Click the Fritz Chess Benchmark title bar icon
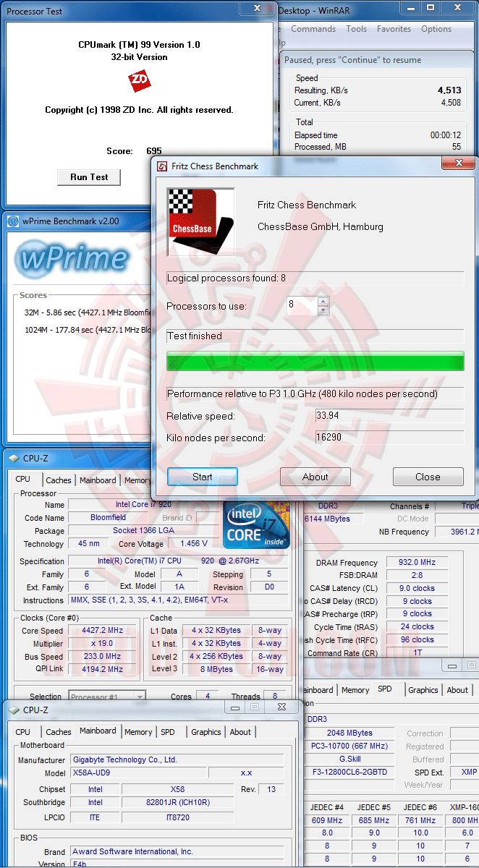Viewport: 479px width, 868px height. (x=162, y=166)
